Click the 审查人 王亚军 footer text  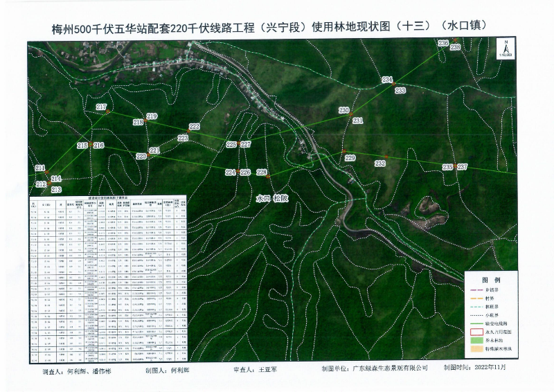pyautogui.click(x=255, y=370)
